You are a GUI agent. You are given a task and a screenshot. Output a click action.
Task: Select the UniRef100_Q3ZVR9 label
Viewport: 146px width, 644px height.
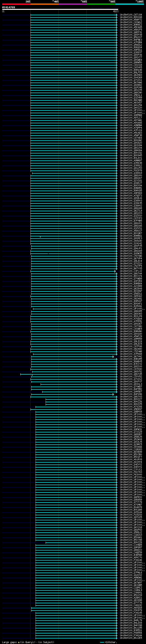click(x=131, y=98)
